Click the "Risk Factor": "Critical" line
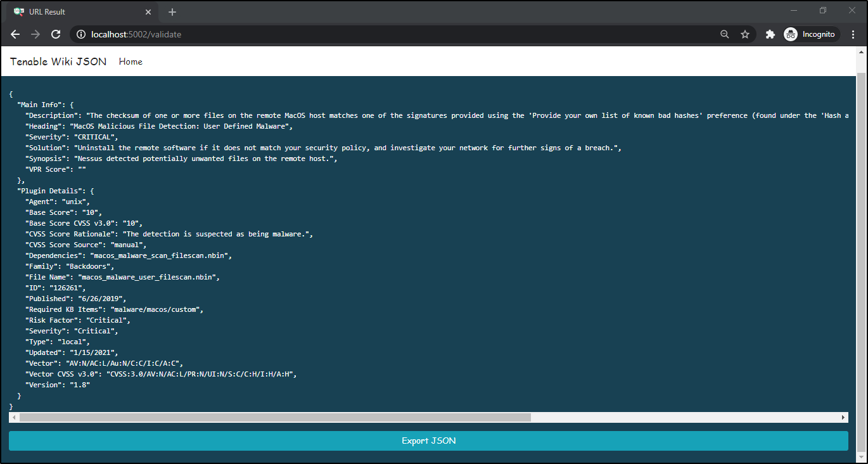Screen dimensions: 868x464 [78, 320]
